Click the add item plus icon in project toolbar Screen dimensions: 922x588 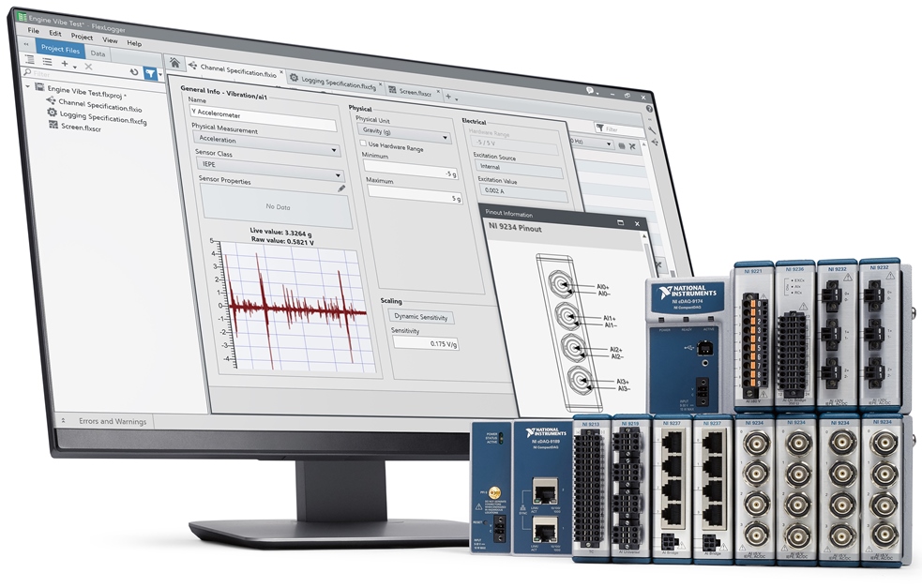click(65, 64)
